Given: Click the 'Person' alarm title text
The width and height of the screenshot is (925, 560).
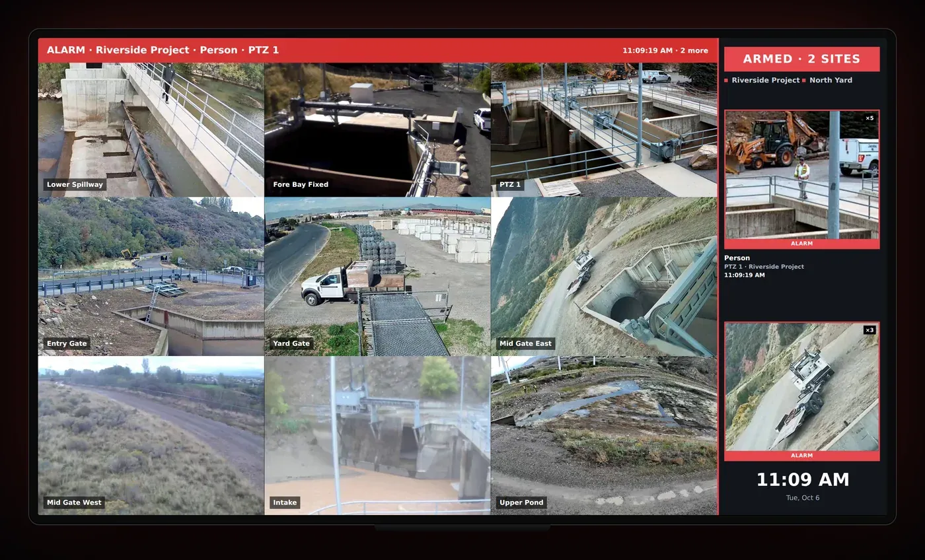Looking at the screenshot, I should [737, 258].
